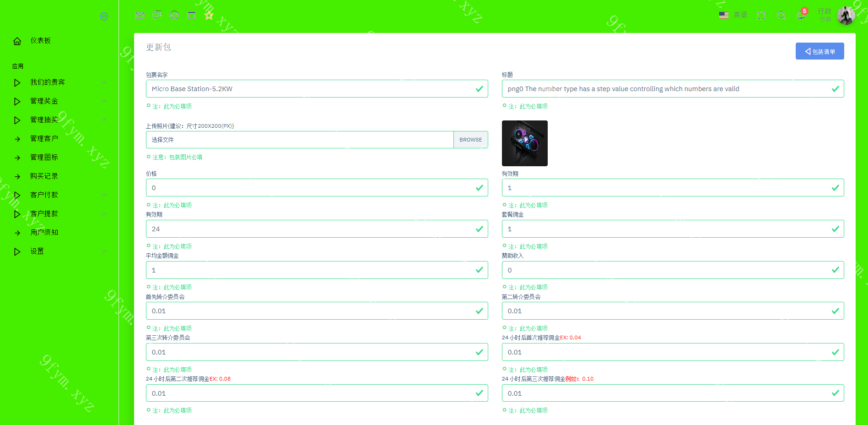Expand the 我们的贵宾 chevron
Screen dimensions: 868x425
tap(104, 82)
